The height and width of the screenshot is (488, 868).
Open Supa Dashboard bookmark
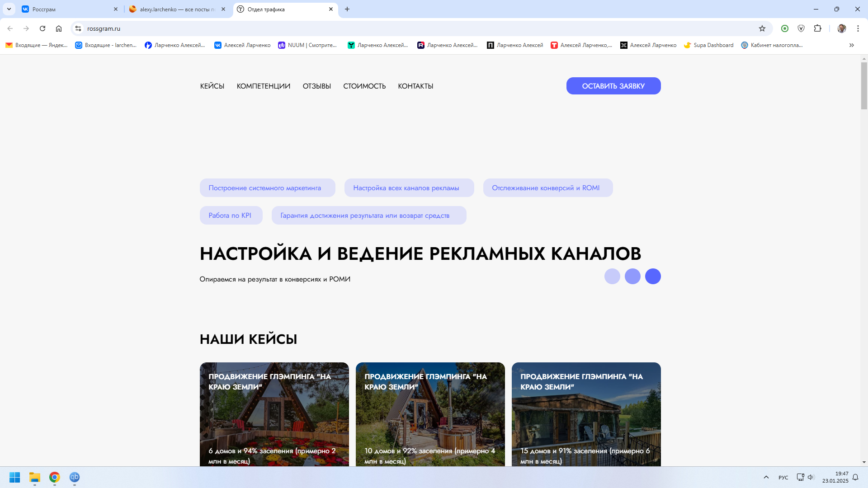pos(708,45)
